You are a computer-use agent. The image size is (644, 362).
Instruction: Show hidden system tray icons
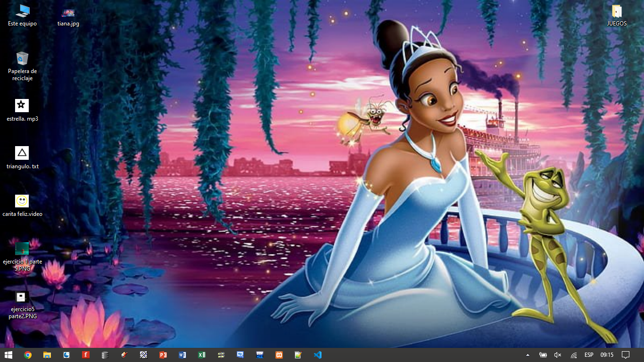pos(528,355)
